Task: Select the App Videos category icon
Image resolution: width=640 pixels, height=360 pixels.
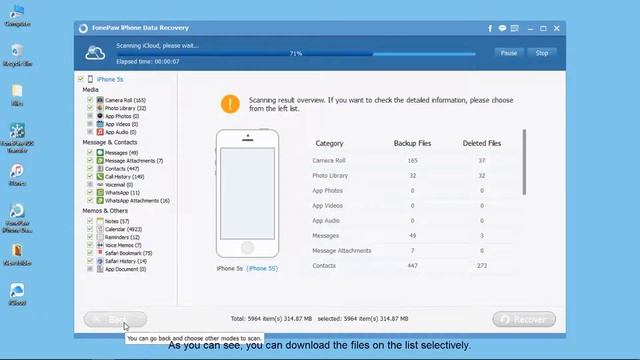Action: click(x=100, y=124)
